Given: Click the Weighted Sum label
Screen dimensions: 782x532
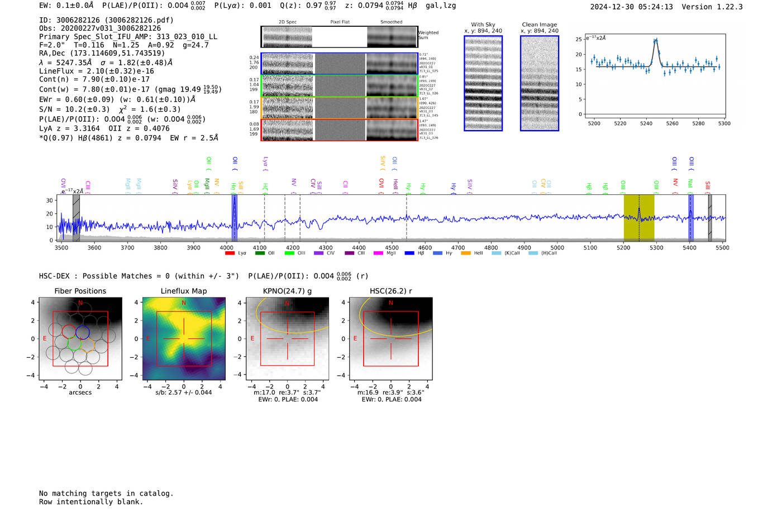Looking at the screenshot, I should (x=428, y=35).
